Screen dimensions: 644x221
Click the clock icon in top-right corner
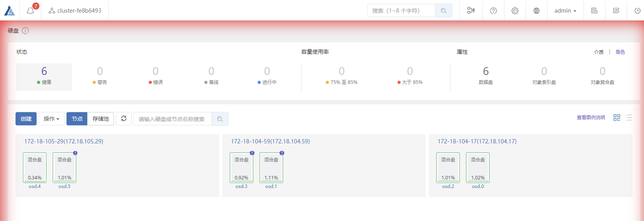637,11
